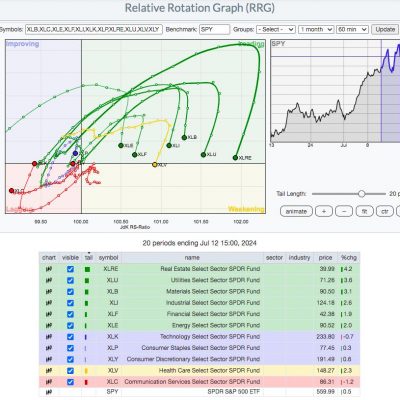Open chart icon for XLB row
The image size is (400, 400).
[x=49, y=292]
